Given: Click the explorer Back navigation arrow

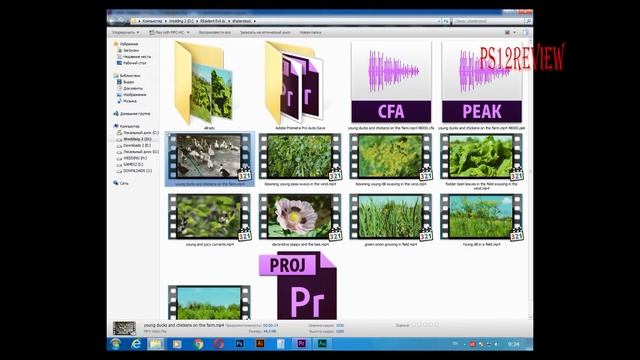Looking at the screenshot, I should (113, 20).
